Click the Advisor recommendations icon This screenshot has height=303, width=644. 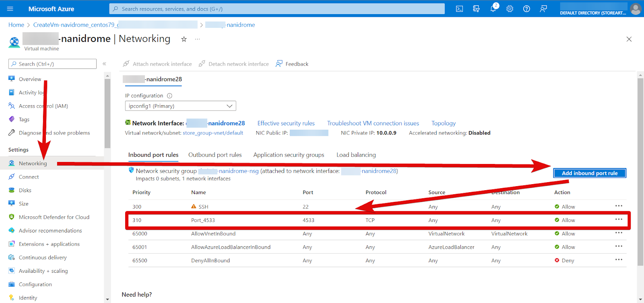pyautogui.click(x=12, y=230)
